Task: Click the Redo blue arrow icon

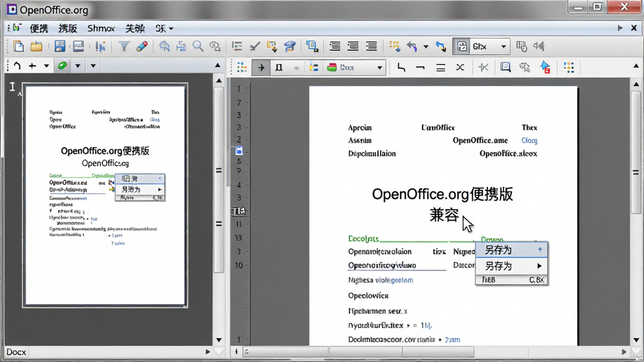Action: [441, 47]
